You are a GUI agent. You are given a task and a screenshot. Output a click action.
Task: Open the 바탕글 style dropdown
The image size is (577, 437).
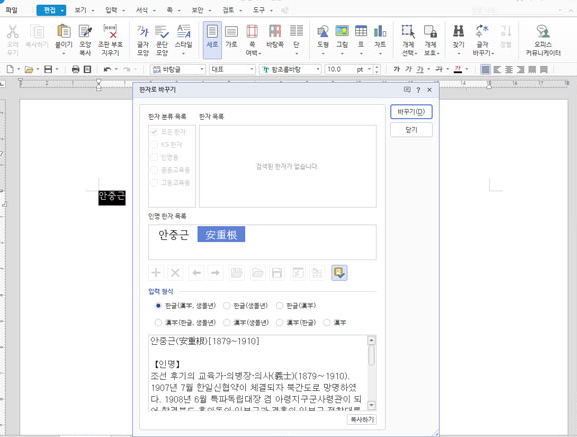click(x=202, y=69)
